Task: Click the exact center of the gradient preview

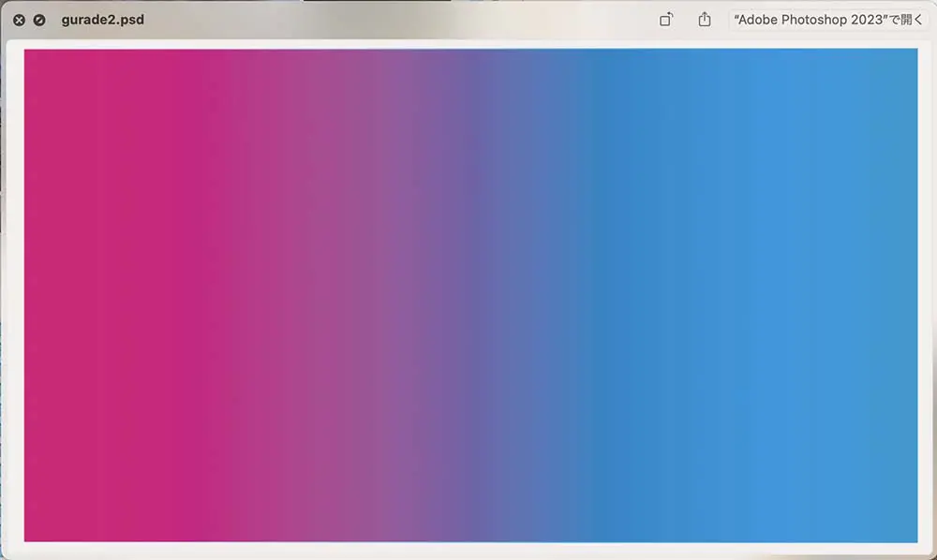Action: click(x=470, y=295)
